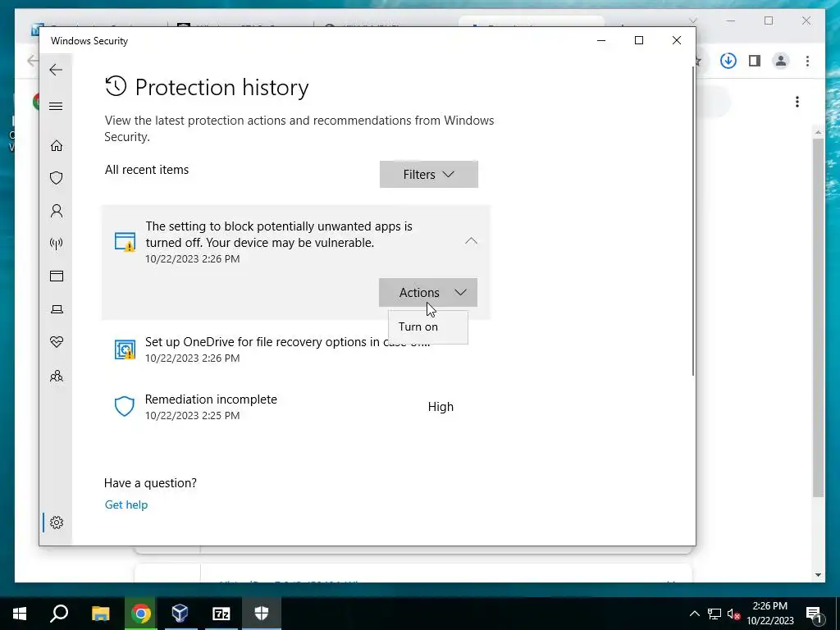Image resolution: width=840 pixels, height=630 pixels.
Task: Expand the Remediation incomplete entry
Action: pos(295,407)
